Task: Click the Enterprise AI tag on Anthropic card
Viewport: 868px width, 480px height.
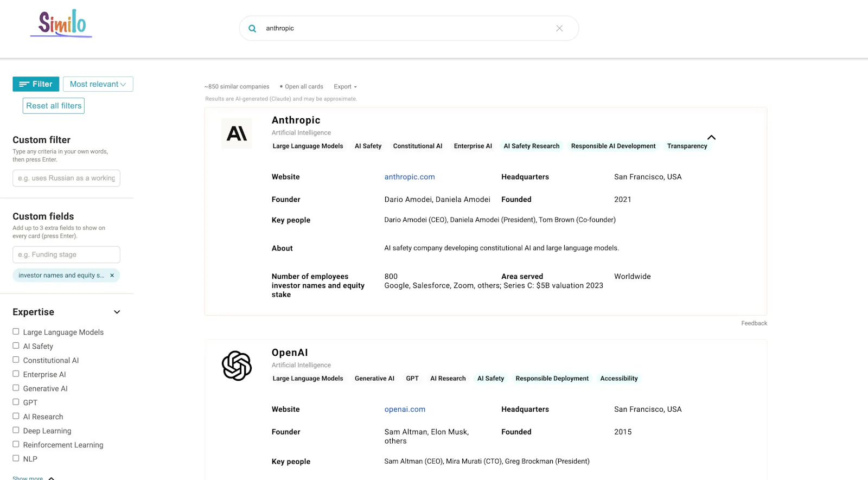Action: tap(473, 146)
